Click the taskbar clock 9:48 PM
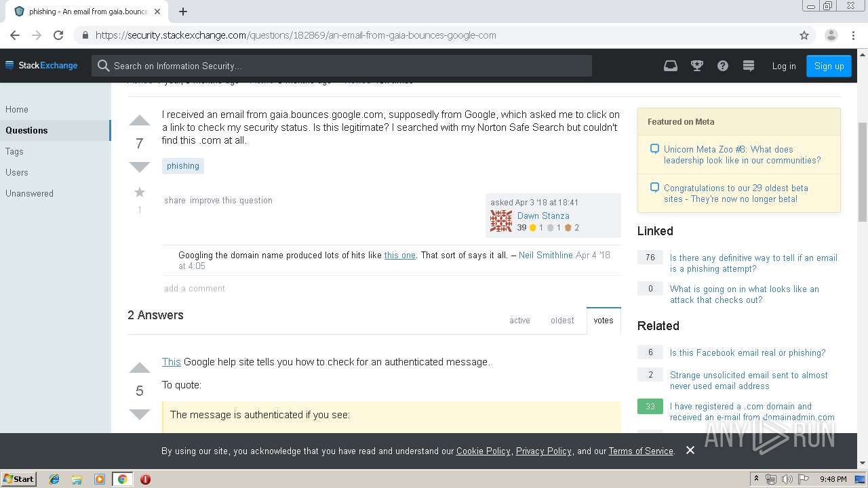Image resolution: width=868 pixels, height=488 pixels. coord(833,479)
